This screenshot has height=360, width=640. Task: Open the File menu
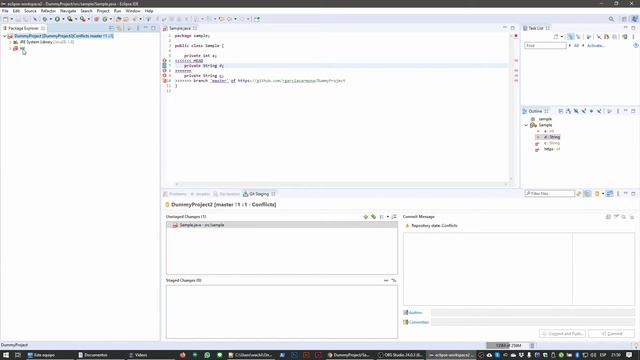pos(5,11)
